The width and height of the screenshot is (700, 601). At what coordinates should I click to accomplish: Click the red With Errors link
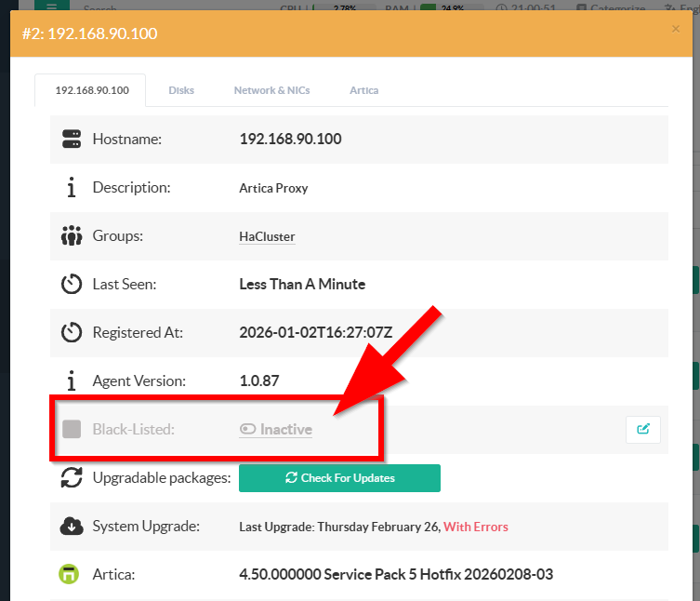click(x=476, y=527)
